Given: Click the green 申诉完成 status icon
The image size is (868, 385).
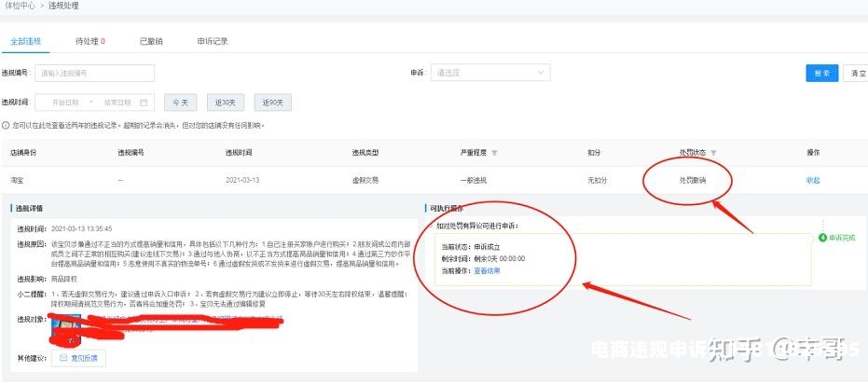Looking at the screenshot, I should pyautogui.click(x=822, y=238).
